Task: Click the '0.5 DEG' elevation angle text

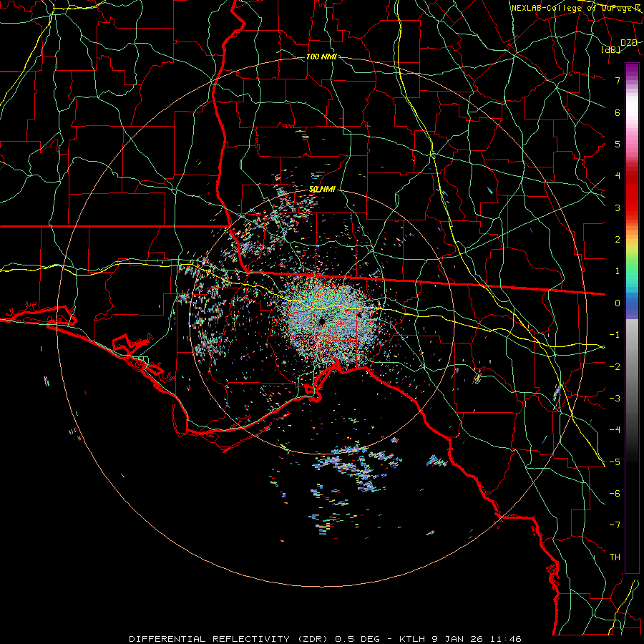Action: (357, 639)
